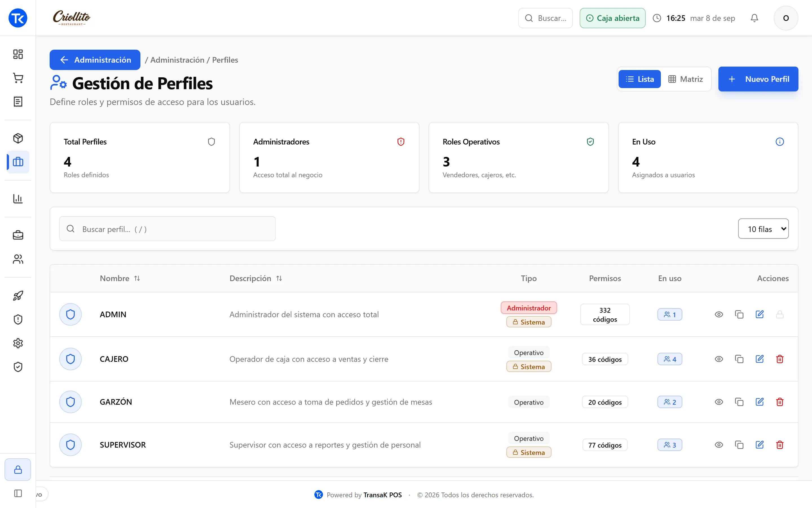Open the shopping cart sidebar icon
Screen dimensions: 812x508
[x=18, y=78]
